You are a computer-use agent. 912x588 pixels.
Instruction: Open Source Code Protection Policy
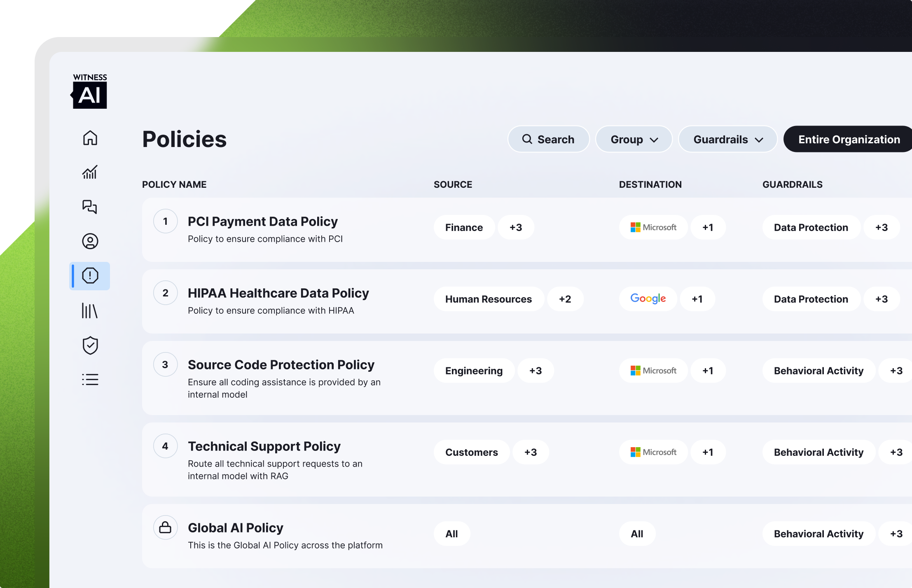click(x=281, y=364)
